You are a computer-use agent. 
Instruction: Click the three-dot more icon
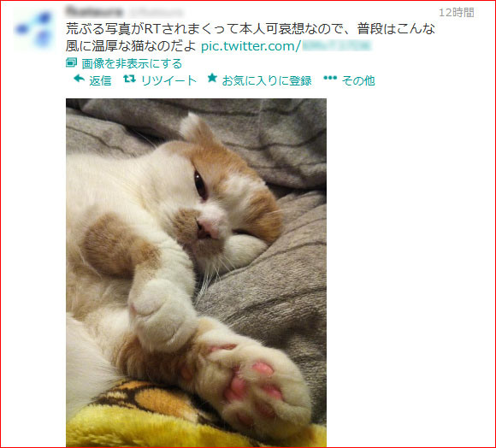330,78
